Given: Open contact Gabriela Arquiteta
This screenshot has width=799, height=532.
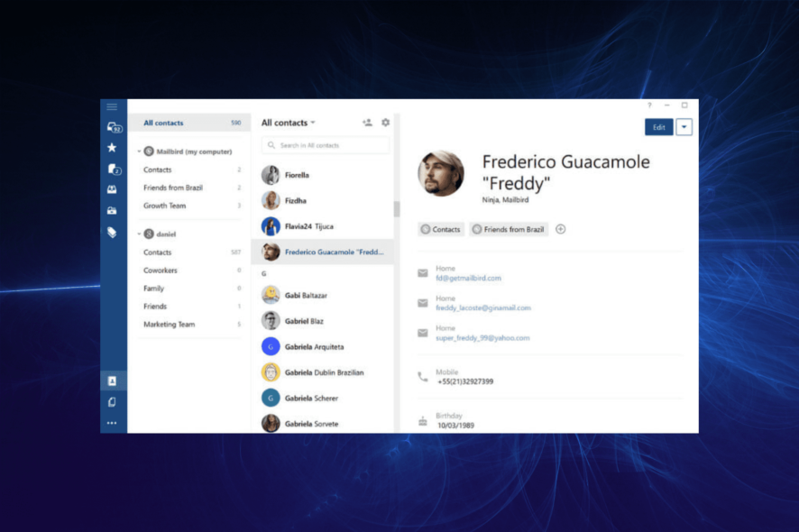Looking at the screenshot, I should coord(323,346).
